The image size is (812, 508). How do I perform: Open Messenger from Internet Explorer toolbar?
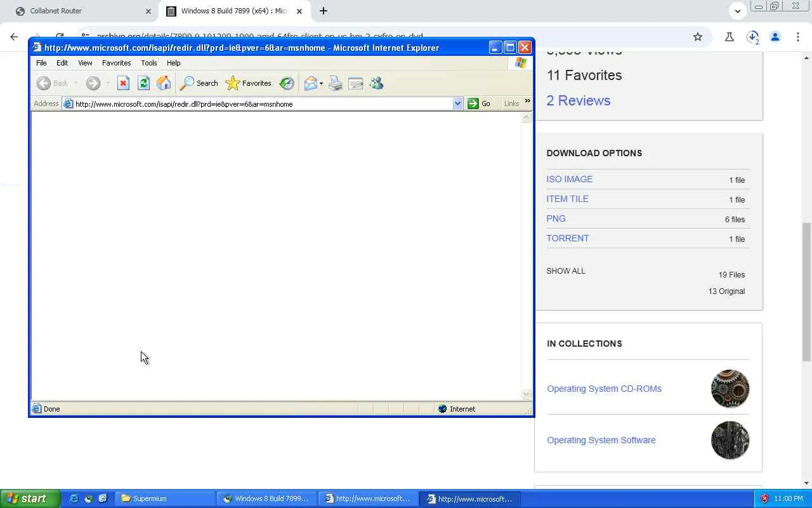point(376,83)
